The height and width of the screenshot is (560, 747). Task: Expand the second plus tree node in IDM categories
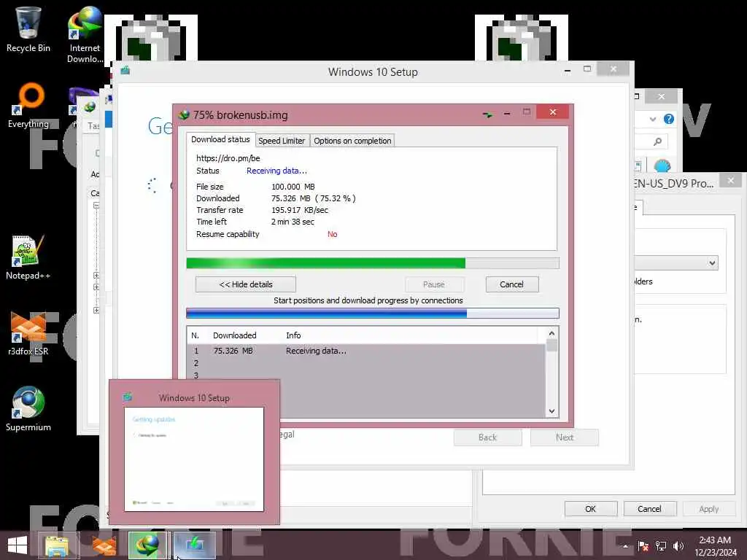pyautogui.click(x=96, y=287)
